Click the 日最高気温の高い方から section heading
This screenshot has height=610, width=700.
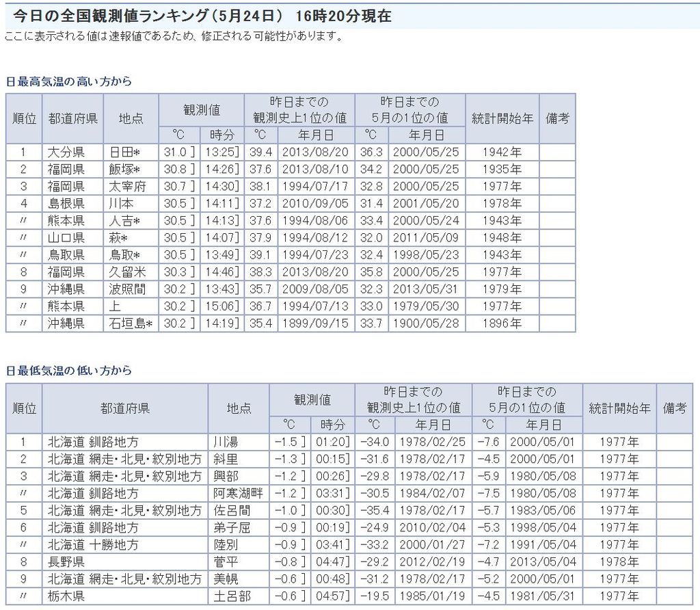pos(68,81)
